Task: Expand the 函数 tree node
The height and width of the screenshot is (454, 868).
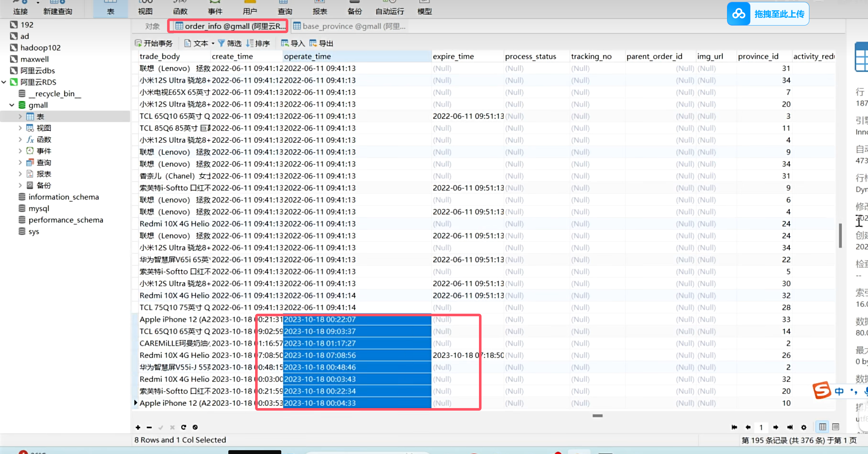Action: point(20,139)
